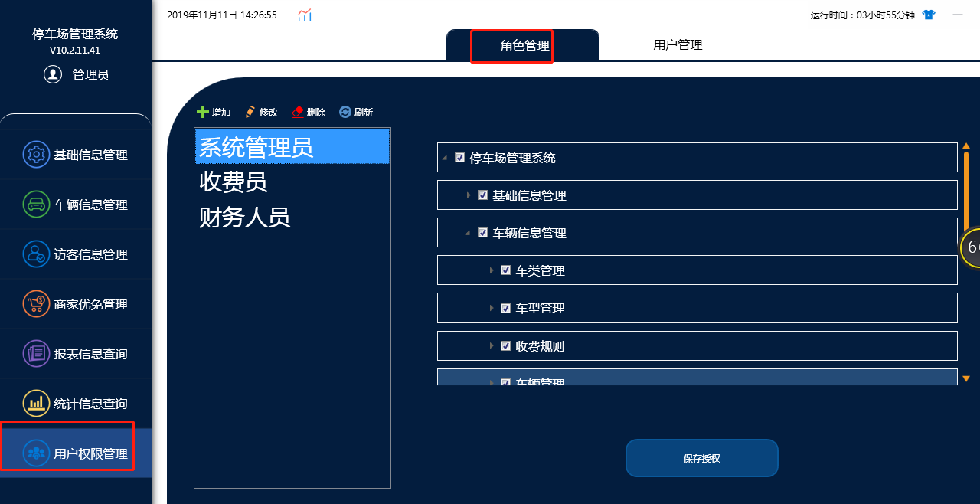Uncheck 停车场管理系统 root checkbox
The height and width of the screenshot is (504, 980).
click(x=459, y=157)
